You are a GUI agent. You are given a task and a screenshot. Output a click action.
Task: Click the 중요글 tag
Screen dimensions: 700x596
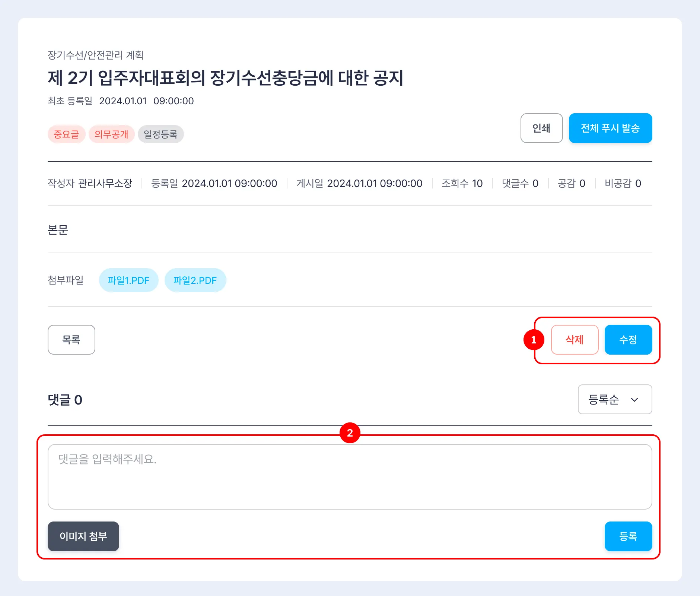tap(66, 134)
